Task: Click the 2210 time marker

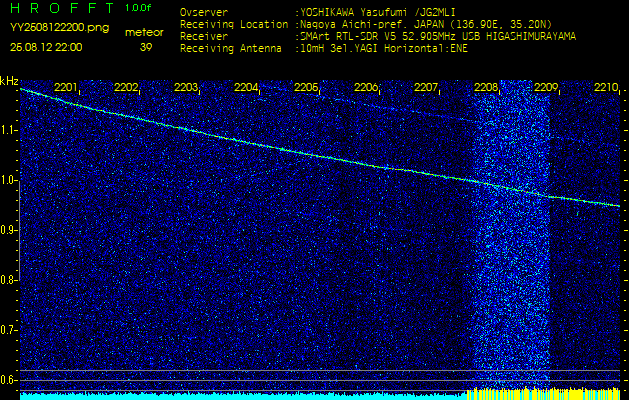Action: click(x=606, y=87)
